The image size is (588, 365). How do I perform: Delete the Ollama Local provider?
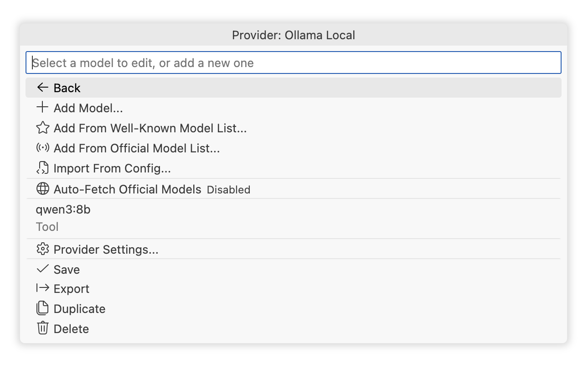(x=294, y=329)
